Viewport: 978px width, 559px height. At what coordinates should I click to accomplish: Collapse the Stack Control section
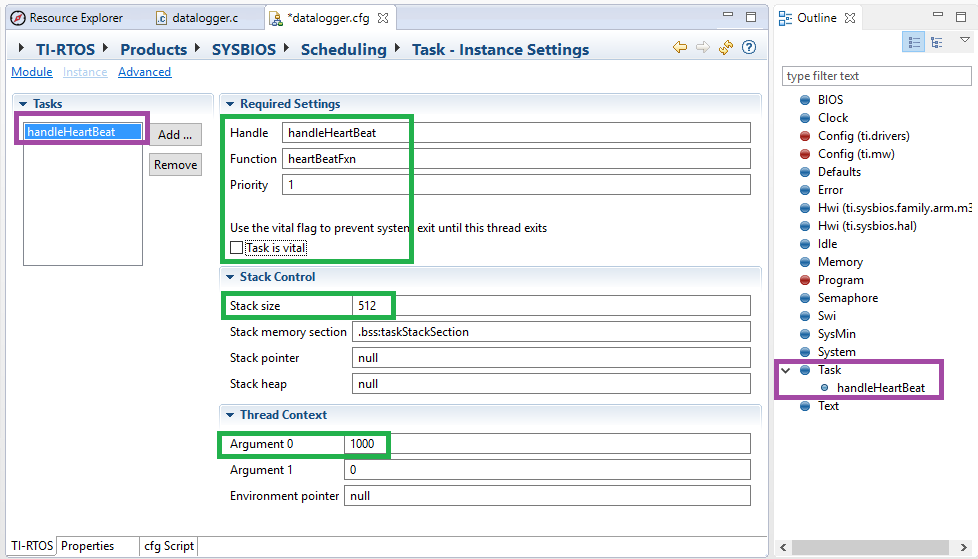[x=229, y=277]
